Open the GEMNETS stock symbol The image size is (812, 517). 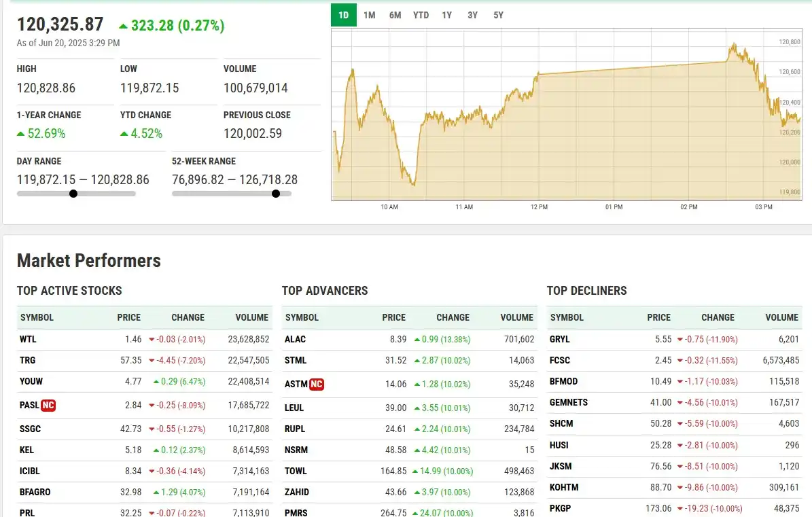569,403
